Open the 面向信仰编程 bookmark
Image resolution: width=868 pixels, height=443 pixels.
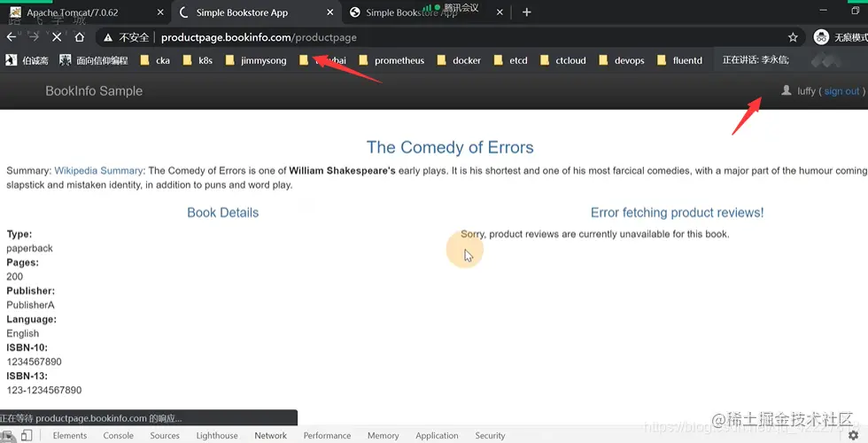pyautogui.click(x=94, y=60)
